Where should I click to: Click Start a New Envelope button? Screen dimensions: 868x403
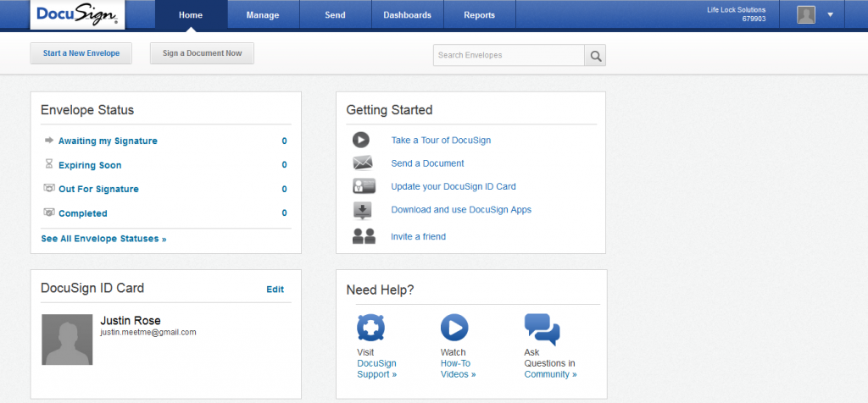tap(81, 53)
